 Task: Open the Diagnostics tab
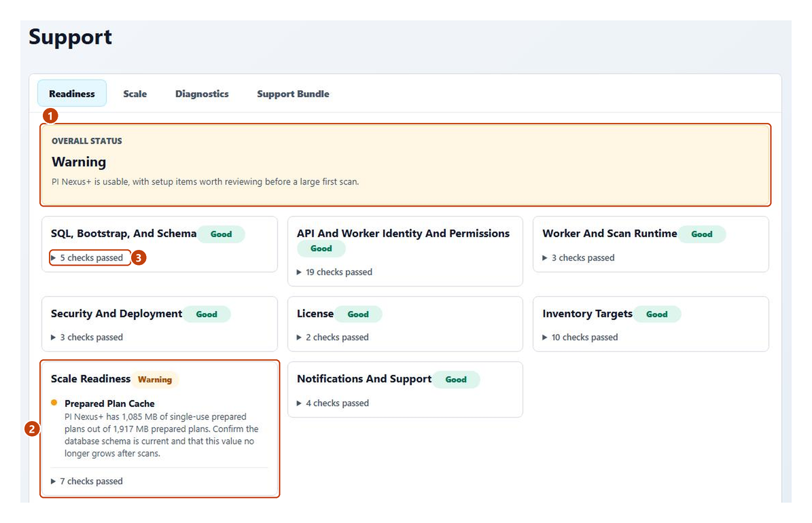202,94
